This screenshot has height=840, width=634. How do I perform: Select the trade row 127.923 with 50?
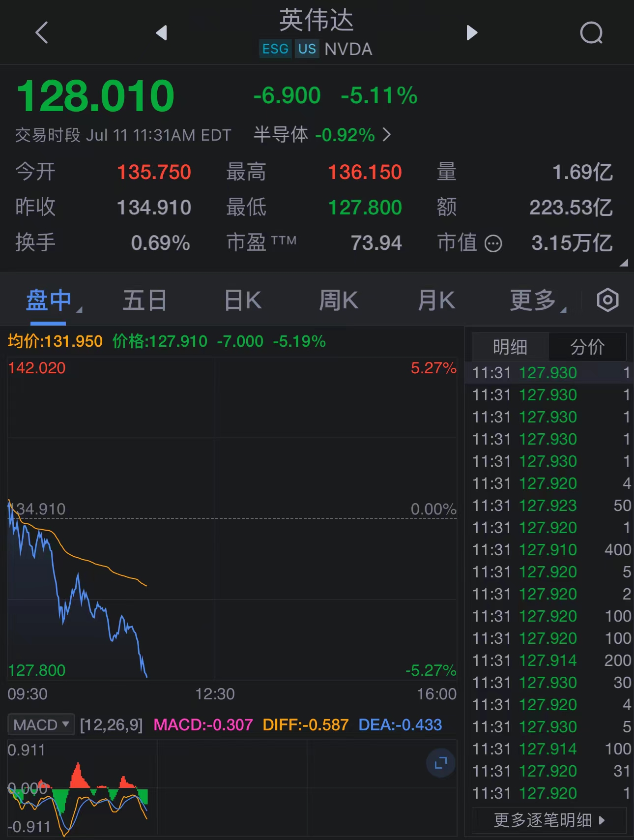(549, 506)
